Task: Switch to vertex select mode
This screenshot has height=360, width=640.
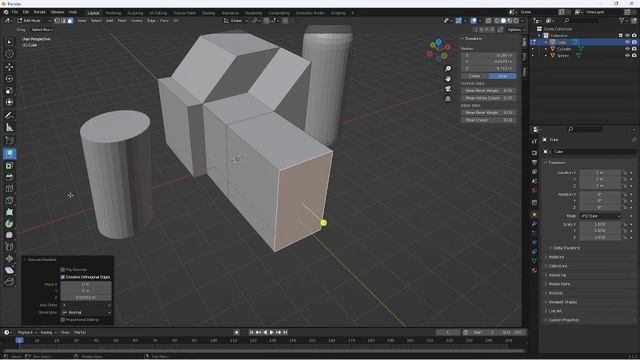Action: pyautogui.click(x=57, y=20)
